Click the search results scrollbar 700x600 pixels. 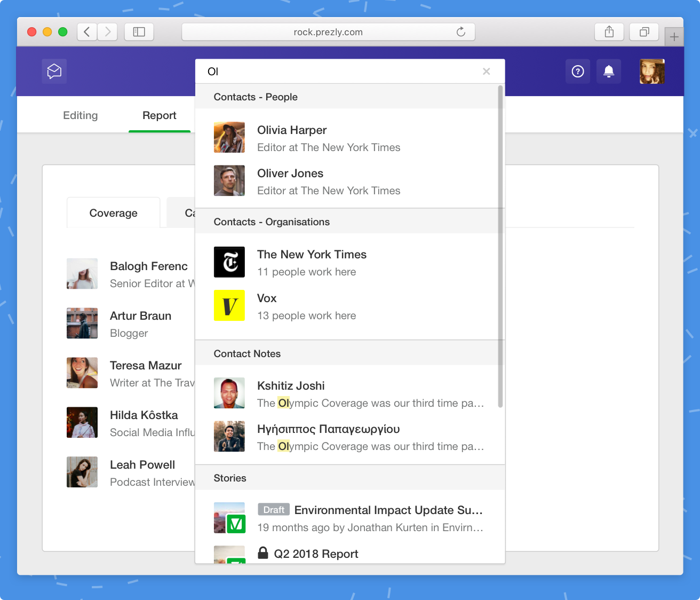[x=500, y=246]
